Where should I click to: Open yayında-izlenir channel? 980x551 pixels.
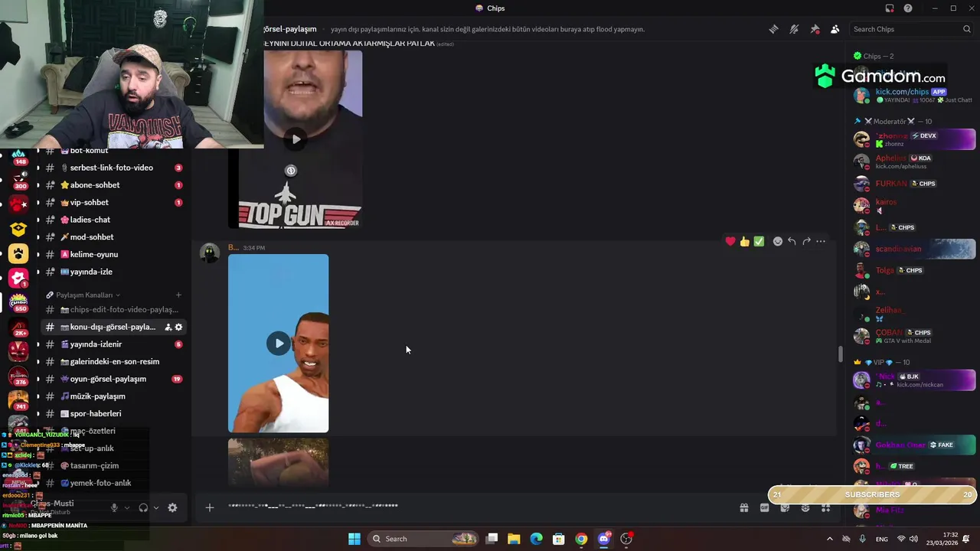[113, 344]
